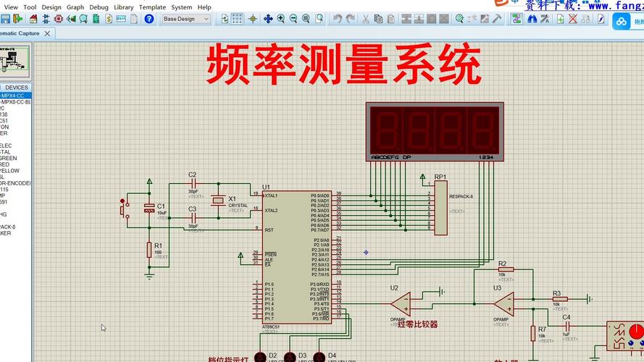This screenshot has width=644, height=362.
Task: Select the Pan/center view arrows icon
Action: tap(268, 19)
